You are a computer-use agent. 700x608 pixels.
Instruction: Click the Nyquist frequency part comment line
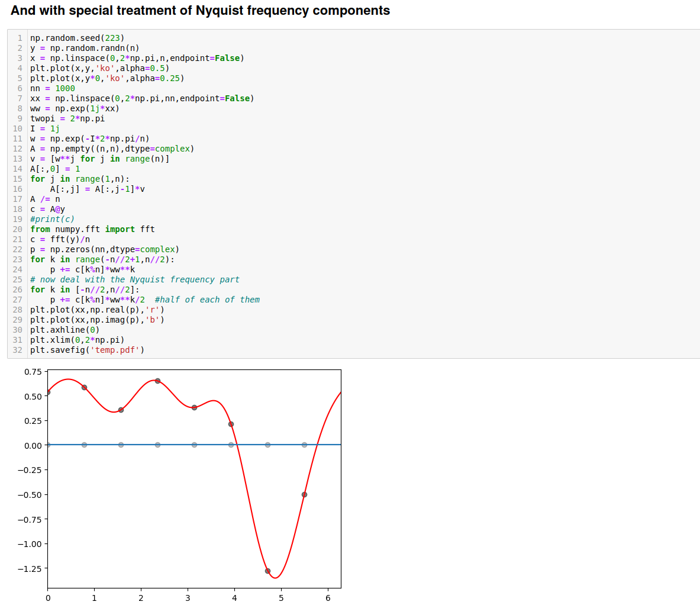pos(135,279)
